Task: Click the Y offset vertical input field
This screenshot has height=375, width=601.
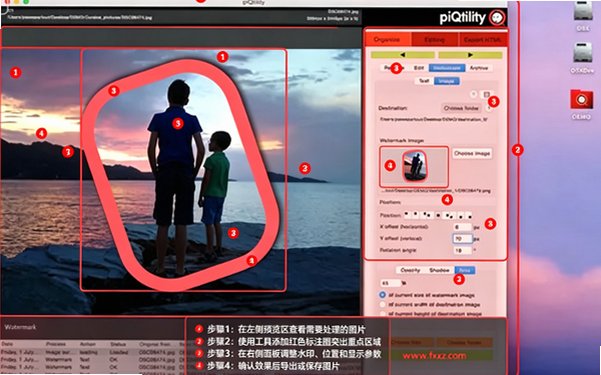Action: [x=463, y=238]
